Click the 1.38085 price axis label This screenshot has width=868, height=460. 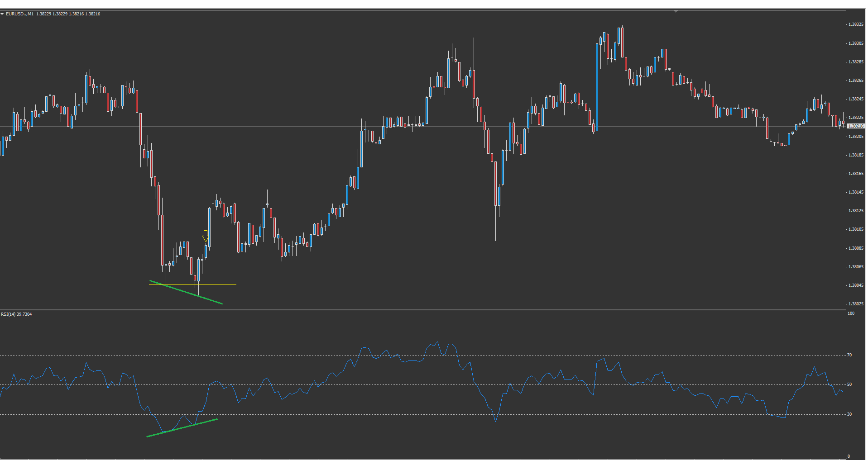856,248
